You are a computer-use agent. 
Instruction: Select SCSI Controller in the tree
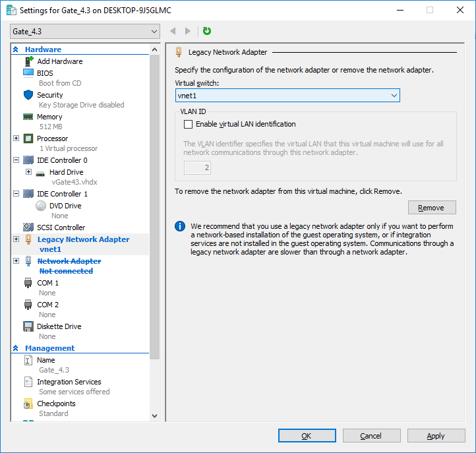(61, 227)
